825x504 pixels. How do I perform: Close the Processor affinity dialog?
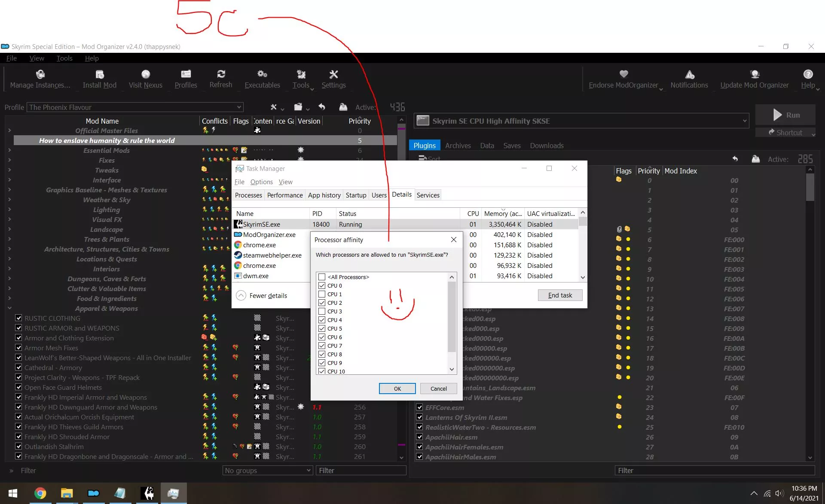[x=453, y=240]
